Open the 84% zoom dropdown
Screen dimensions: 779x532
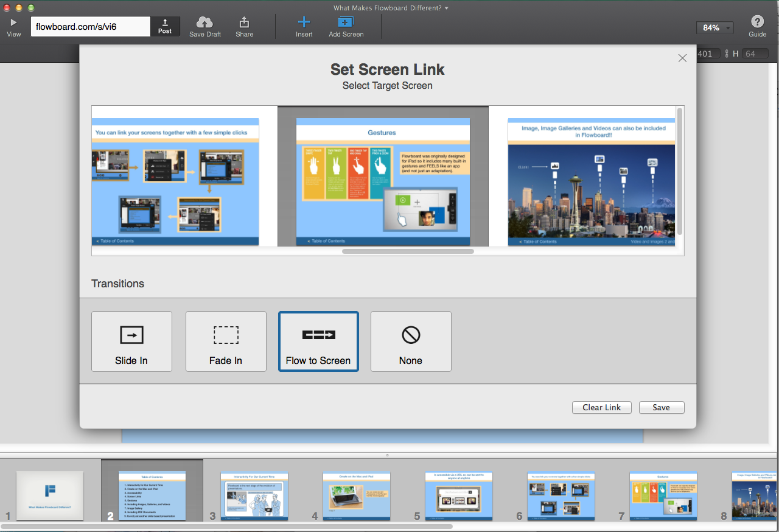[x=714, y=28]
